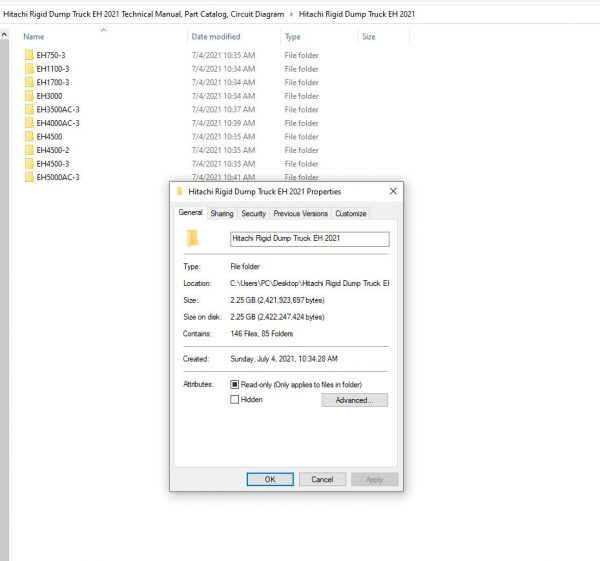
Task: Click the Location path text in Properties
Action: coord(310,283)
